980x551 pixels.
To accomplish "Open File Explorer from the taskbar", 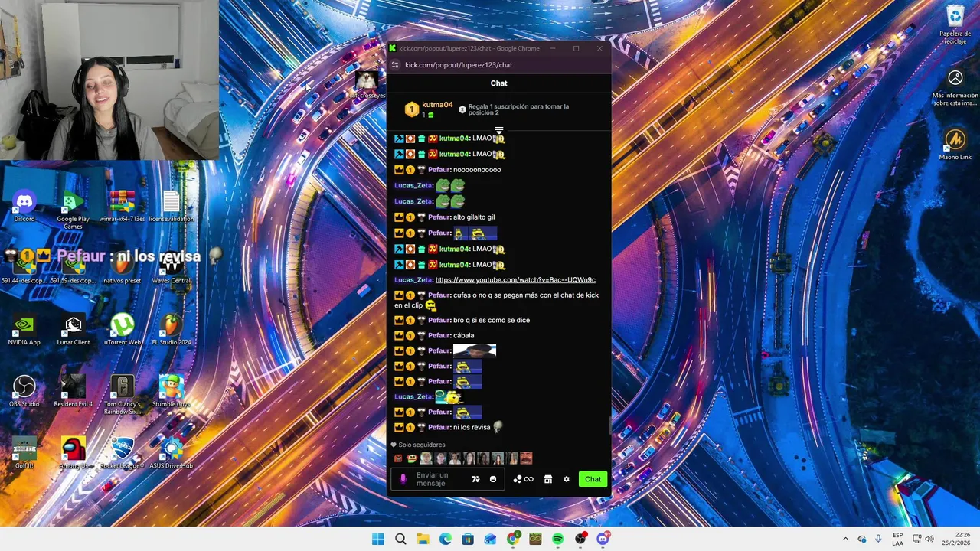I will 423,539.
